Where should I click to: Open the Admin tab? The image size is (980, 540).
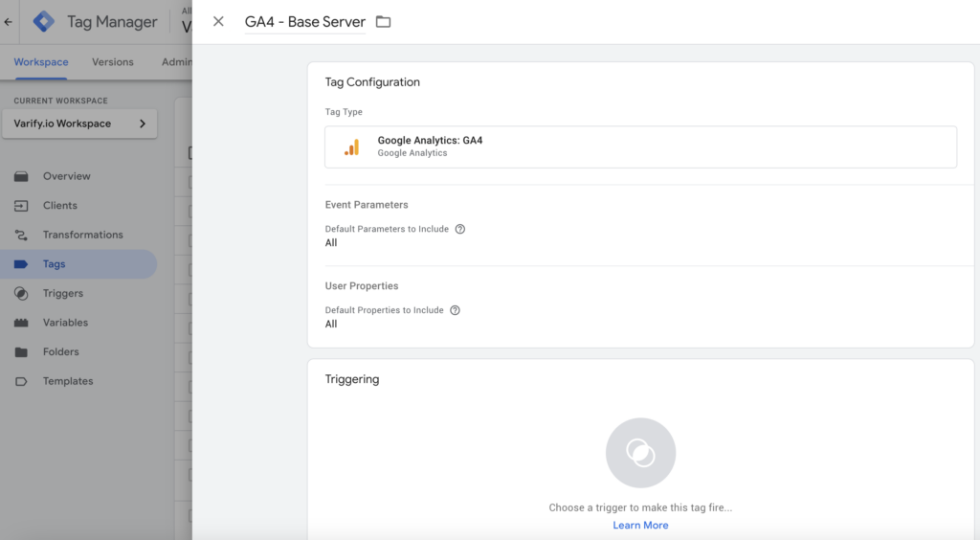(x=177, y=62)
